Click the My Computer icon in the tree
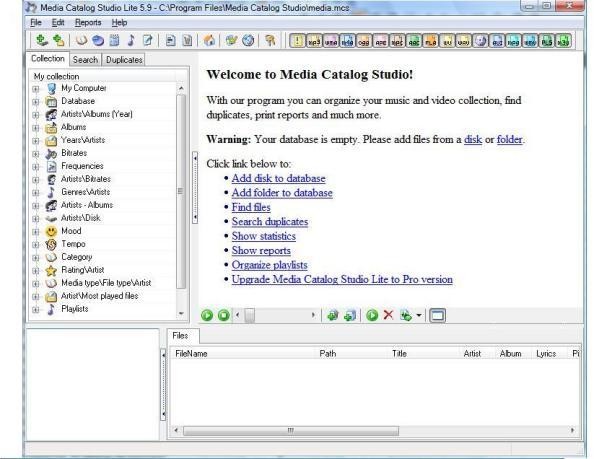The image size is (612, 459). point(51,88)
